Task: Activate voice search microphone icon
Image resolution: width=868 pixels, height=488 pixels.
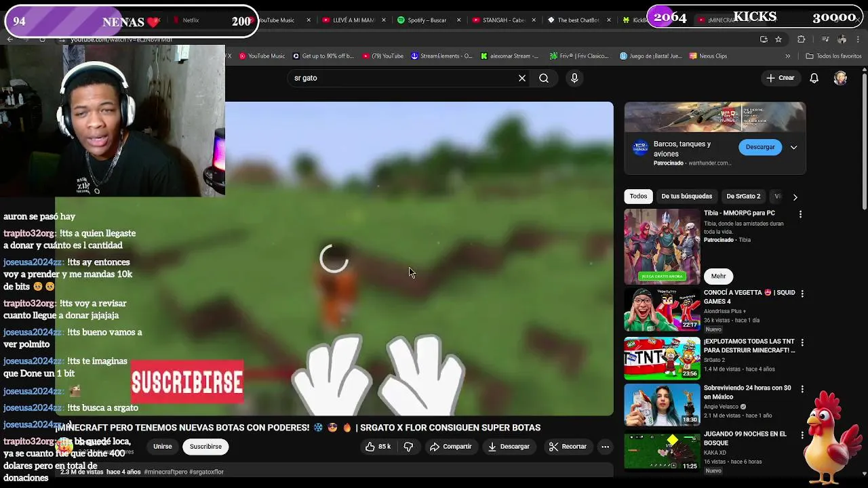Action: [574, 78]
